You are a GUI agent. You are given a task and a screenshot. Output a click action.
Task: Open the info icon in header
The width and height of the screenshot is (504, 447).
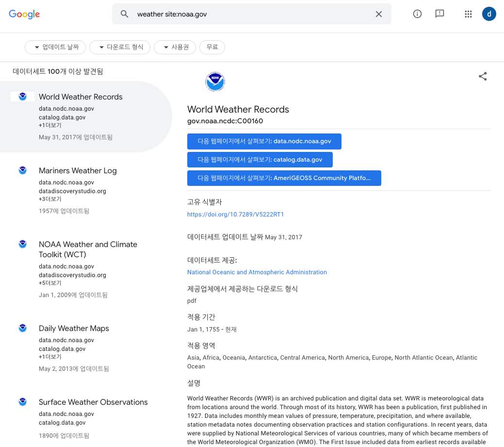[x=417, y=14]
